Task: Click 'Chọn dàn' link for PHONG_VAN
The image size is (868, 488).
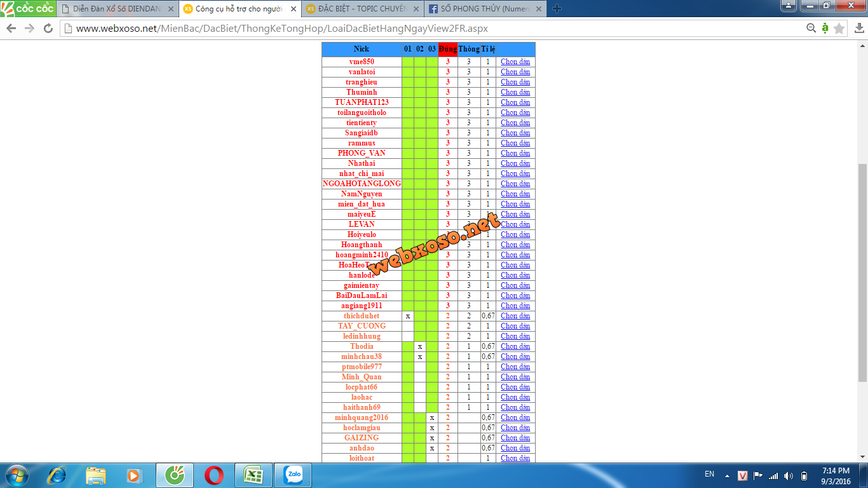Action: pos(515,153)
